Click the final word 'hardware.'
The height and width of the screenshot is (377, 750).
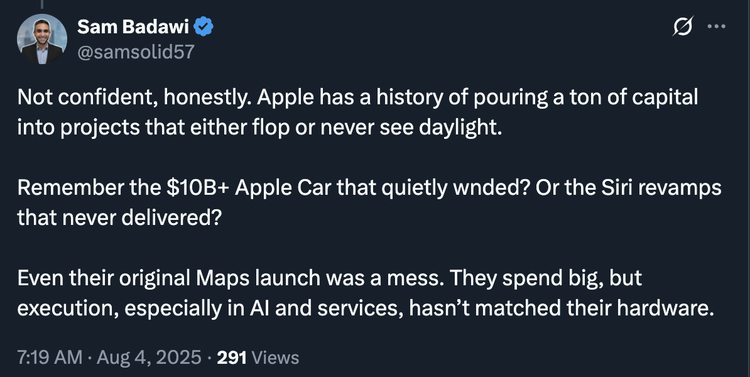(x=665, y=308)
